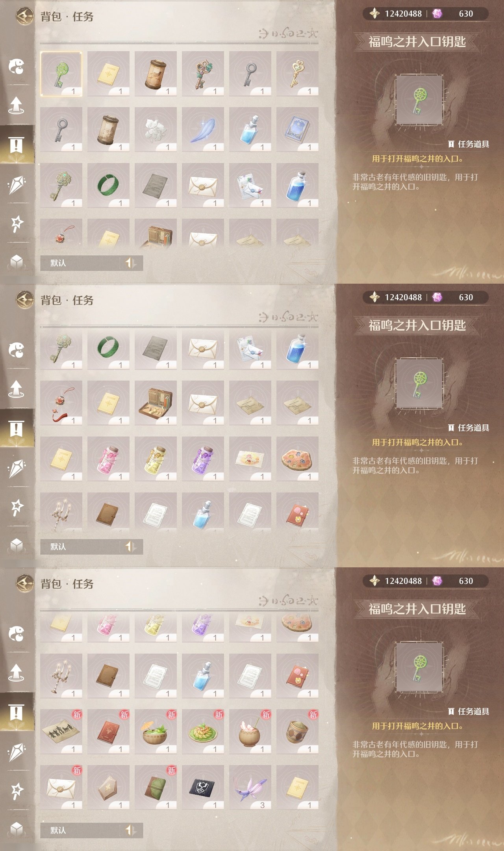Viewport: 504px width, 851px height.
Task: Switch to the cube tab in the lowest sidebar
Action: (17, 829)
